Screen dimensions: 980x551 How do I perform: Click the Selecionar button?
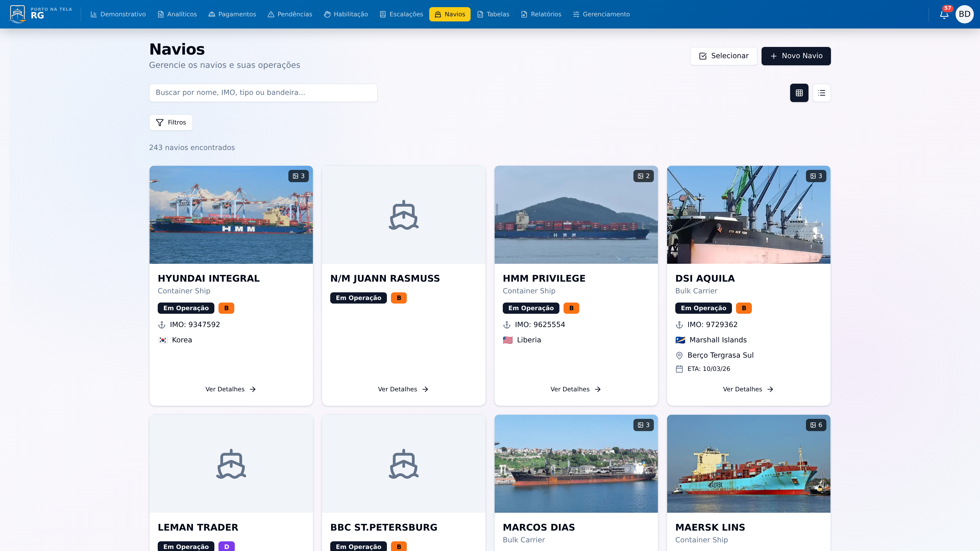[723, 56]
